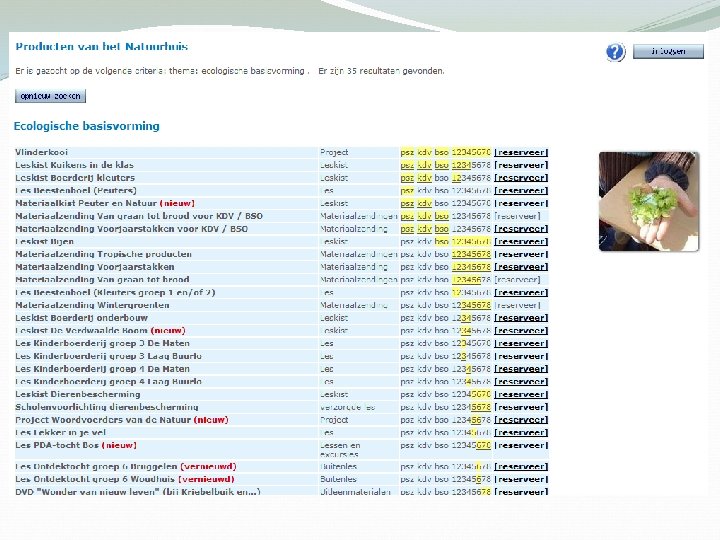Reserve Les Ontdektocht groep 6 Woudhuis

[x=521, y=479]
